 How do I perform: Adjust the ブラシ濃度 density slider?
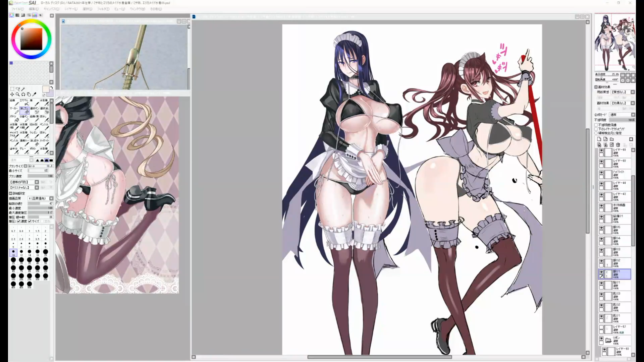[x=40, y=176]
